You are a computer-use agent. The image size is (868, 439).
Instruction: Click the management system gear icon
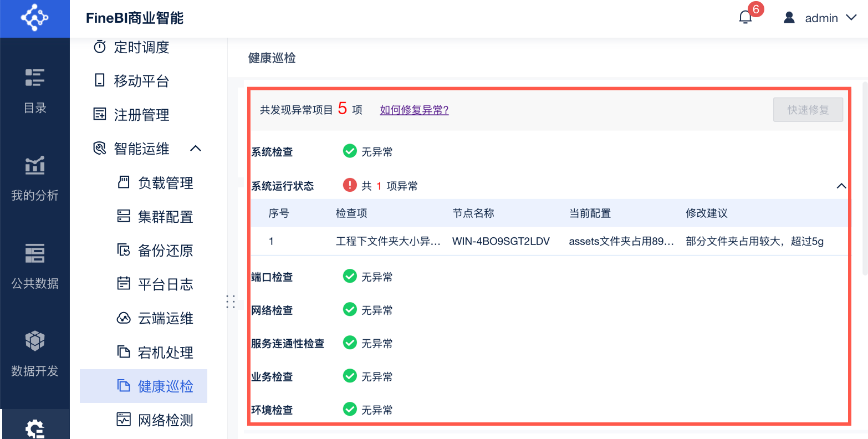35,428
